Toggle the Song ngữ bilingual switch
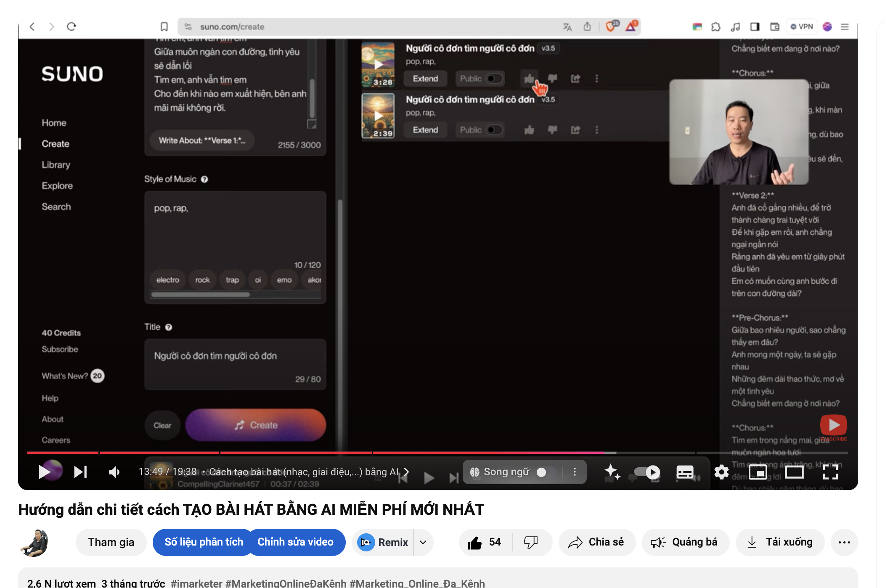The height and width of the screenshot is (588, 885). pos(546,472)
